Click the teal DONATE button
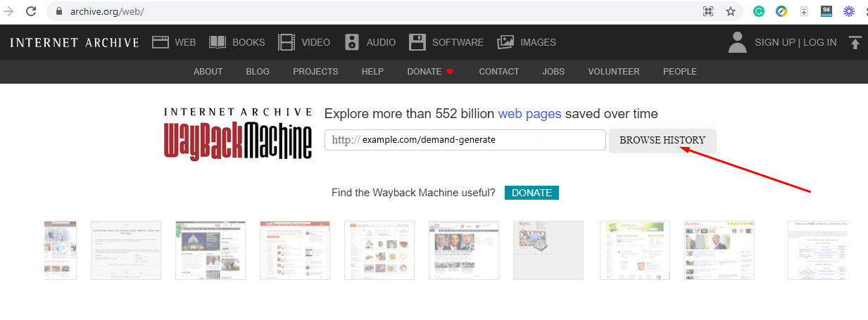This screenshot has height=320, width=868. [x=532, y=193]
